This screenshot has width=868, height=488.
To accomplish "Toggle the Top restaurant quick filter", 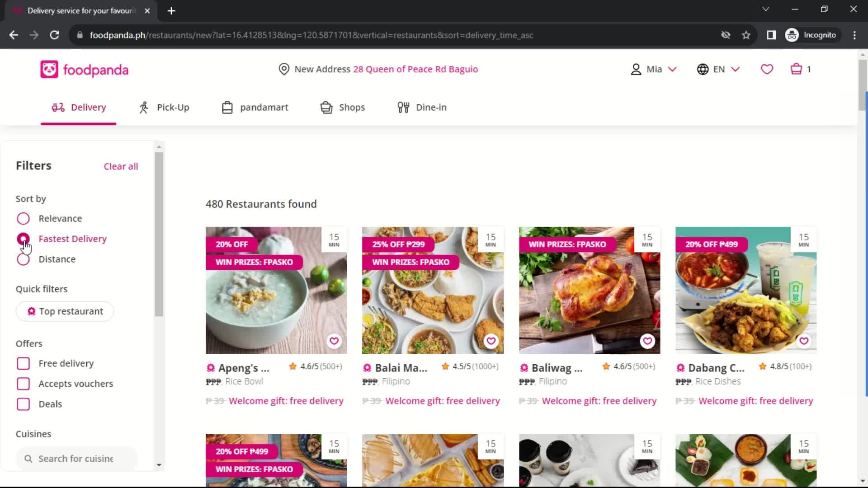I will pyautogui.click(x=65, y=311).
